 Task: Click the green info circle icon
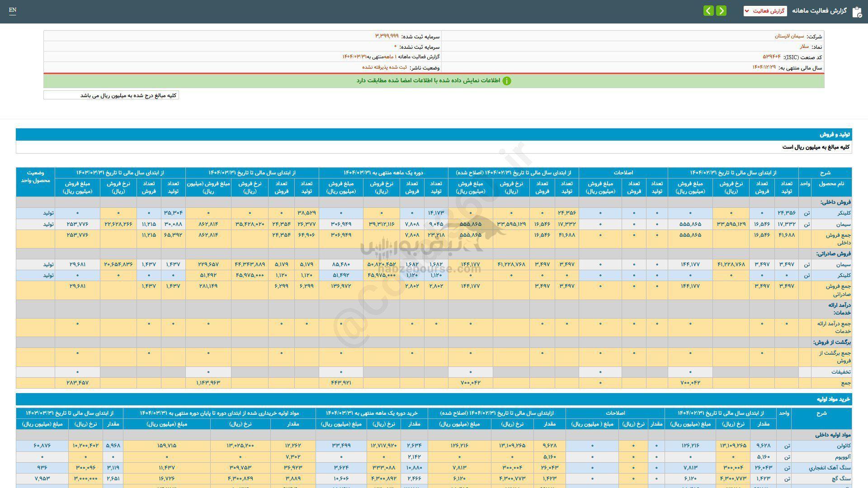507,81
